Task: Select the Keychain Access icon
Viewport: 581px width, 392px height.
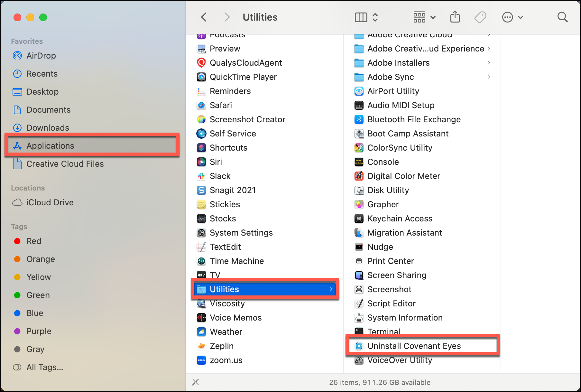Action: (359, 219)
